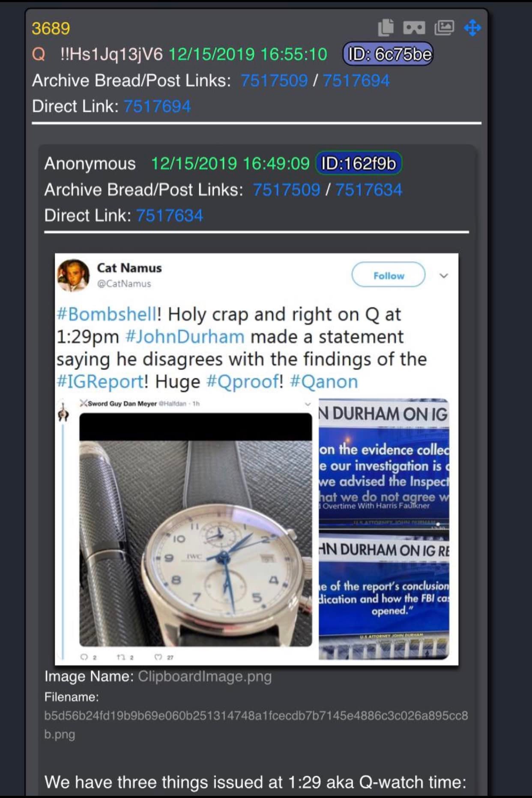Viewport: 532px width, 798px height.
Task: Click Cat Namus profile avatar
Action: [x=73, y=275]
